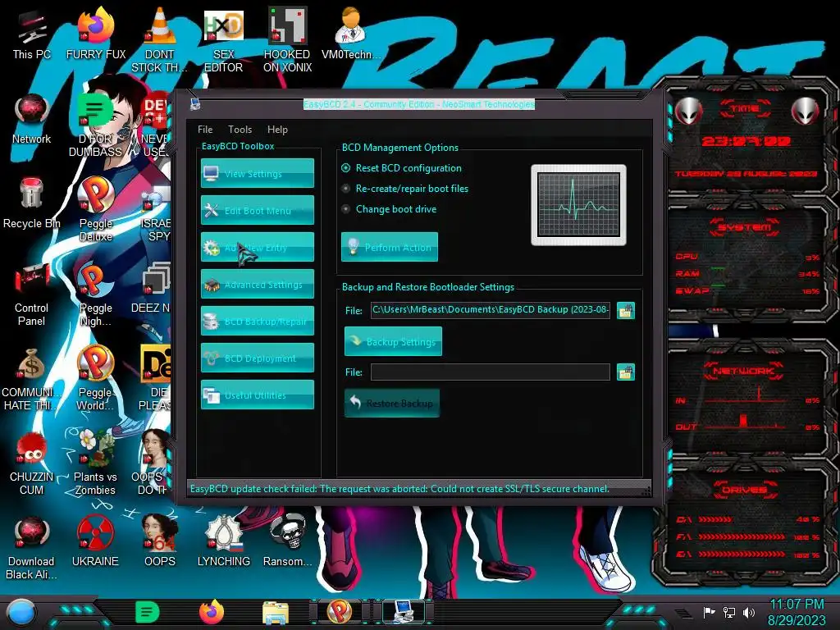Select Re-create/repair boot files option
This screenshot has height=630, width=840.
pyautogui.click(x=404, y=189)
